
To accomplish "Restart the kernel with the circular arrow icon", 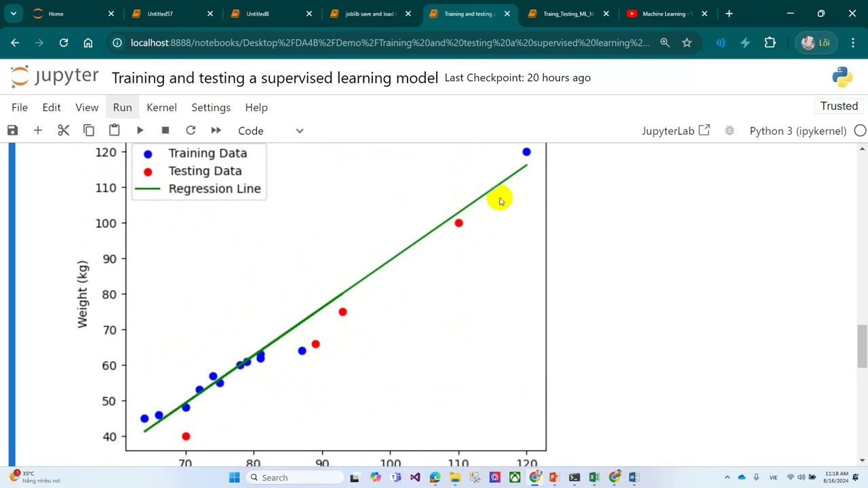I will [x=191, y=130].
